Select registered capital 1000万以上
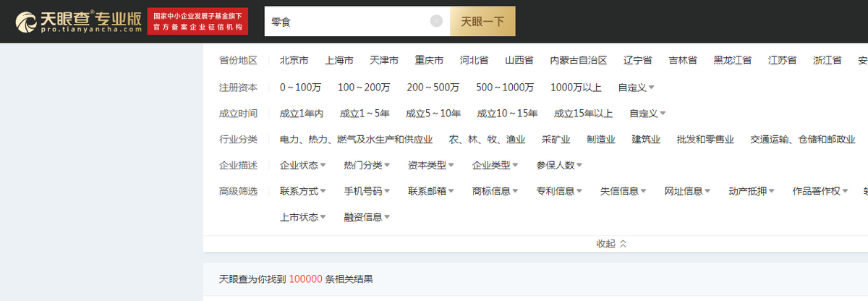Screen dimensions: 868x301 pyautogui.click(x=576, y=88)
